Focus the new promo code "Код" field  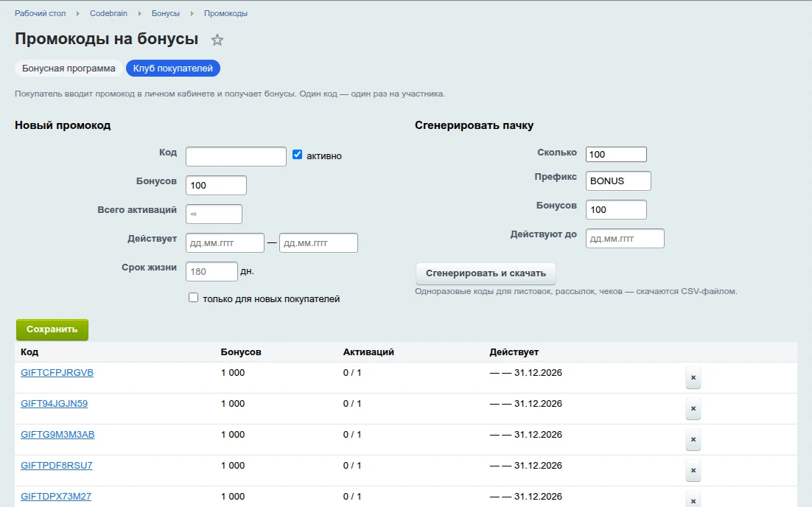(236, 156)
